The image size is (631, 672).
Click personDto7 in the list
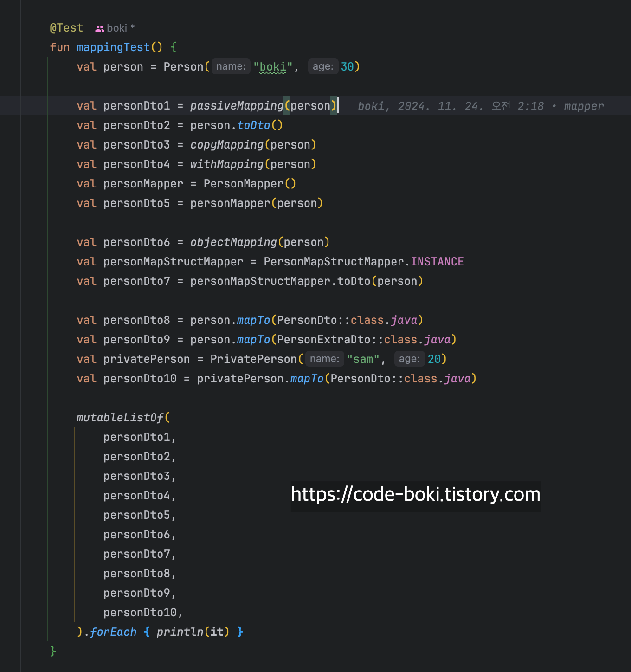(x=136, y=554)
